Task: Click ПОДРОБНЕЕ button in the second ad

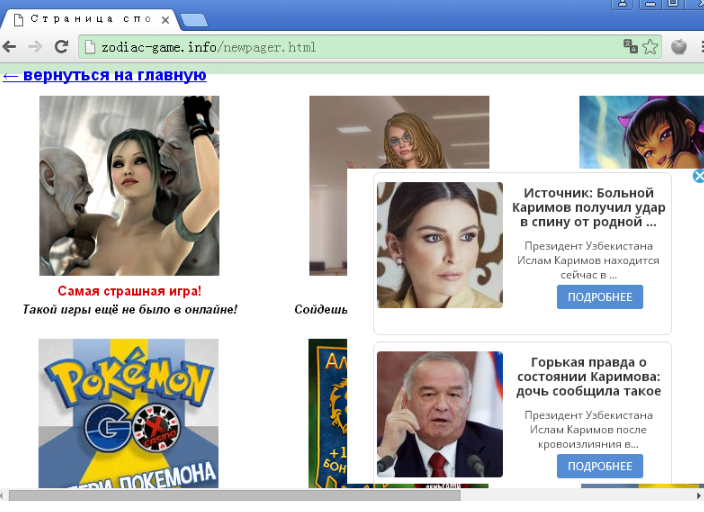Action: 599,466
